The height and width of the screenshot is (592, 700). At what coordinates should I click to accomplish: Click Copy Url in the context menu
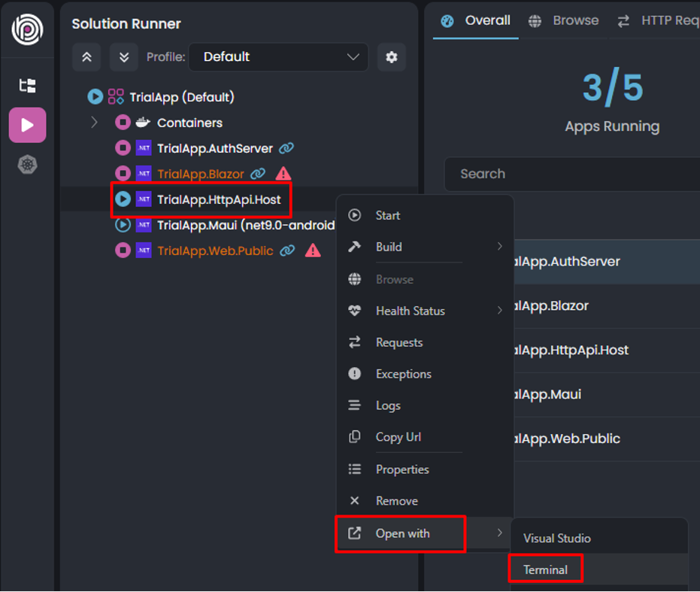[398, 437]
